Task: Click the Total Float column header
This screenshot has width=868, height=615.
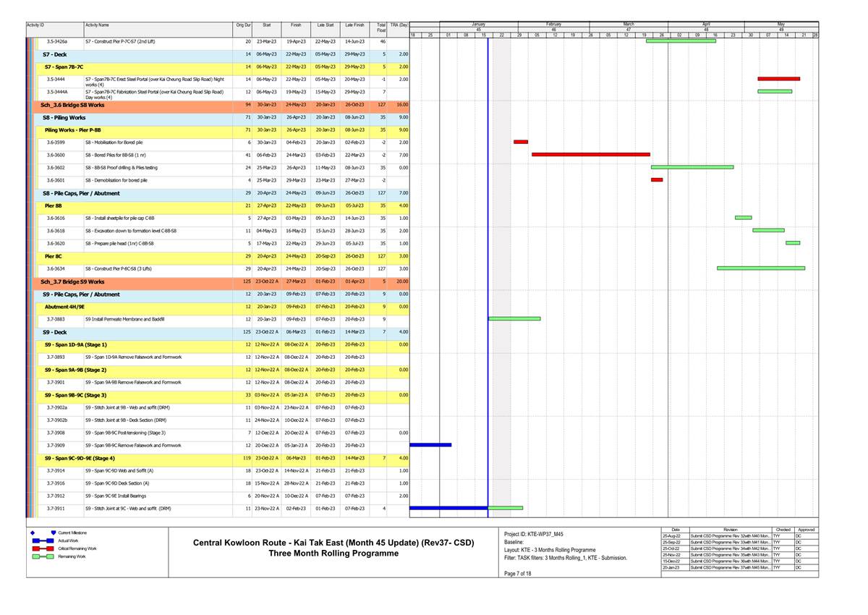Action: coord(380,27)
